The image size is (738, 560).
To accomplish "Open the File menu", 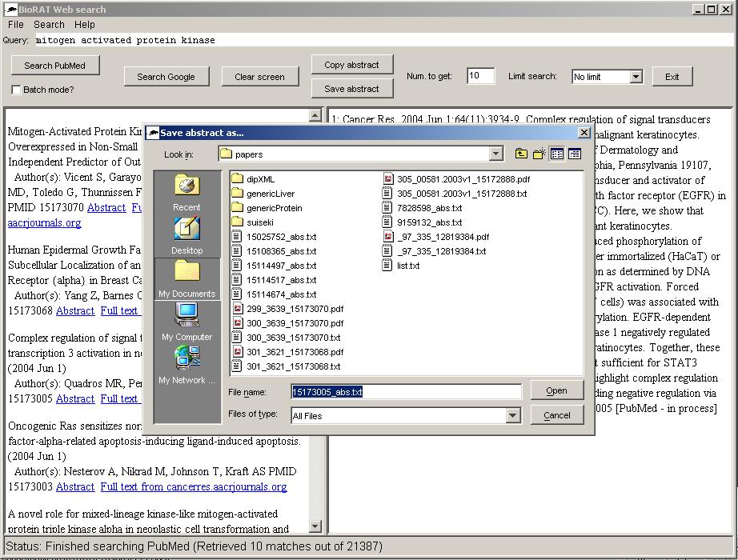I will (x=16, y=25).
